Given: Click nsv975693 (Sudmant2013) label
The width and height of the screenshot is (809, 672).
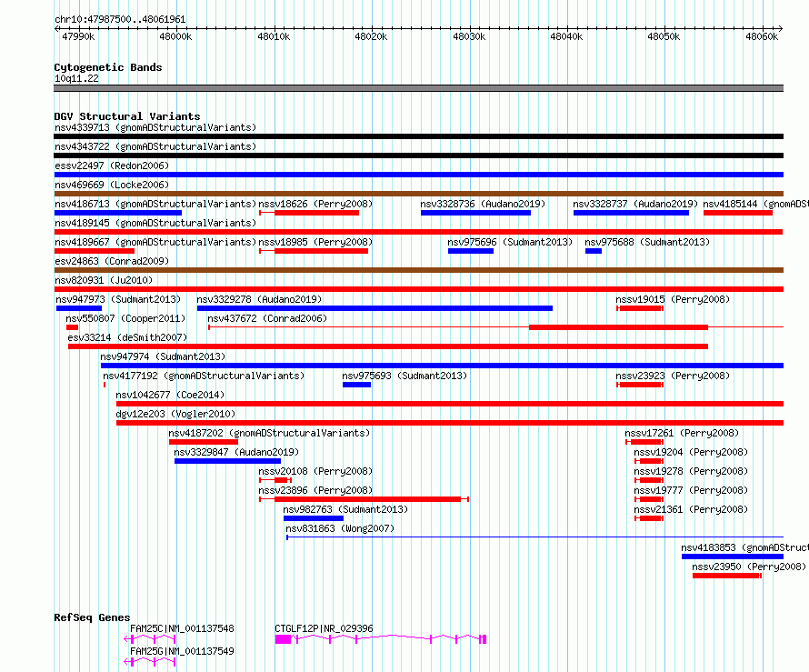Looking at the screenshot, I should pyautogui.click(x=404, y=376).
